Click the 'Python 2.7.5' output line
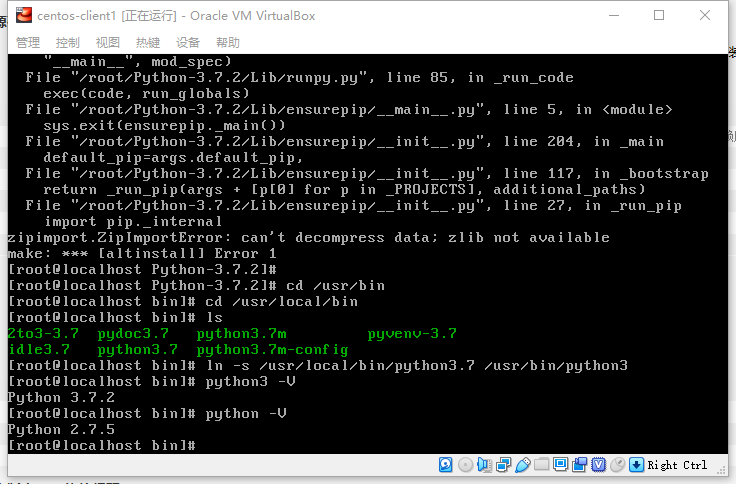 pyautogui.click(x=61, y=430)
